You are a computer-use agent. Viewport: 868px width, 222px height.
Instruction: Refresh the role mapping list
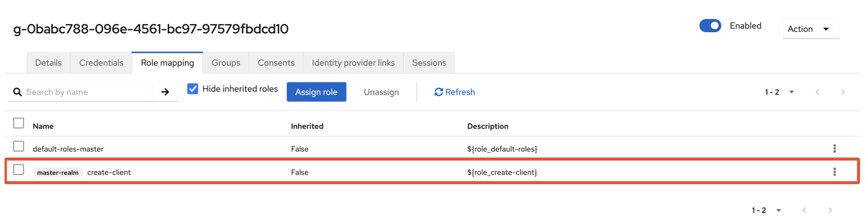[454, 92]
